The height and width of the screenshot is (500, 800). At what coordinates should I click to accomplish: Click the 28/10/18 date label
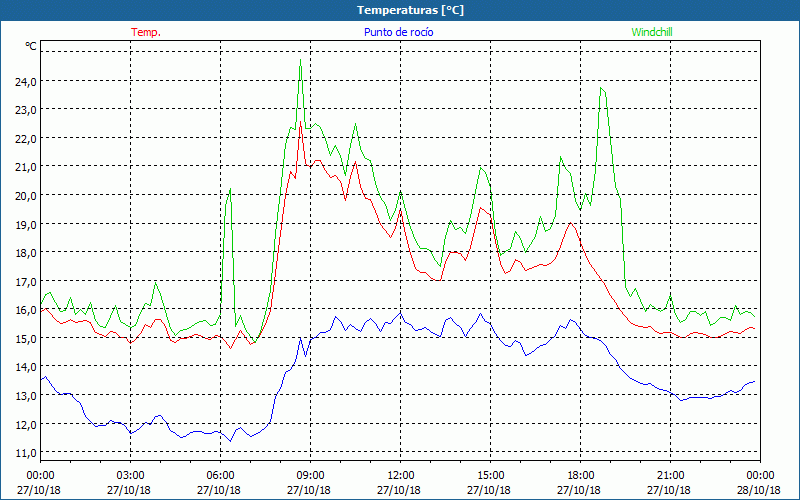tap(759, 490)
